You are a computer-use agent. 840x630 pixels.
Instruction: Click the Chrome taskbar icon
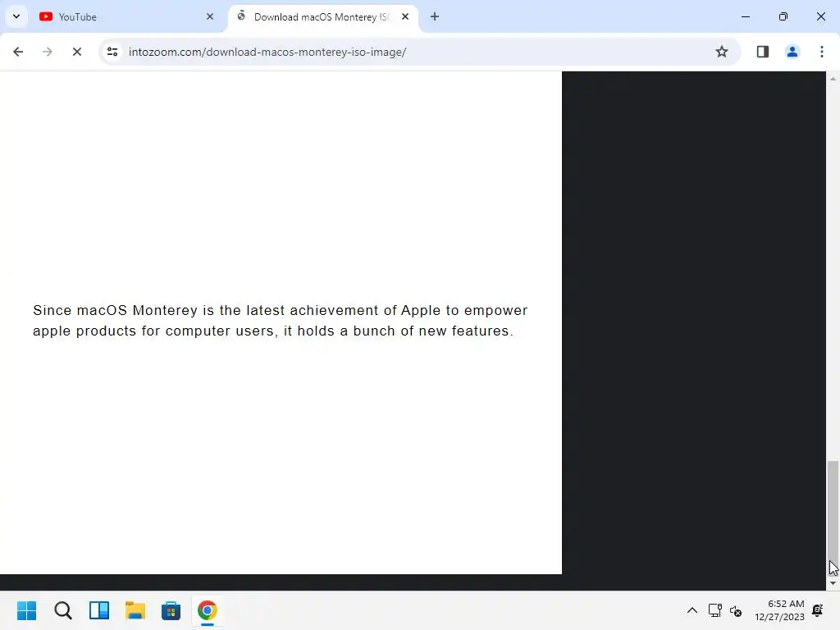click(208, 610)
